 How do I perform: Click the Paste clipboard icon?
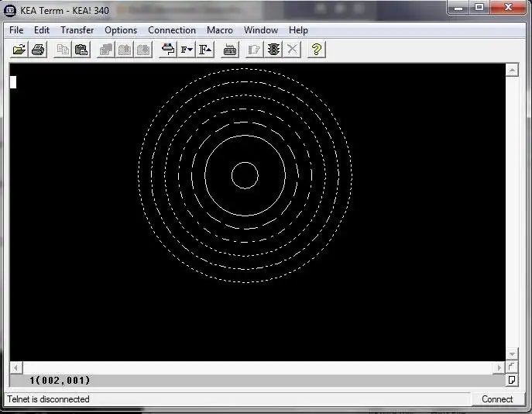[x=81, y=50]
